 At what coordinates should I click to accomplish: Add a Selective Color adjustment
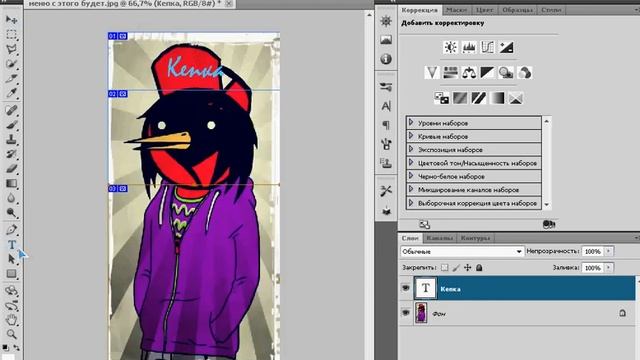point(516,98)
